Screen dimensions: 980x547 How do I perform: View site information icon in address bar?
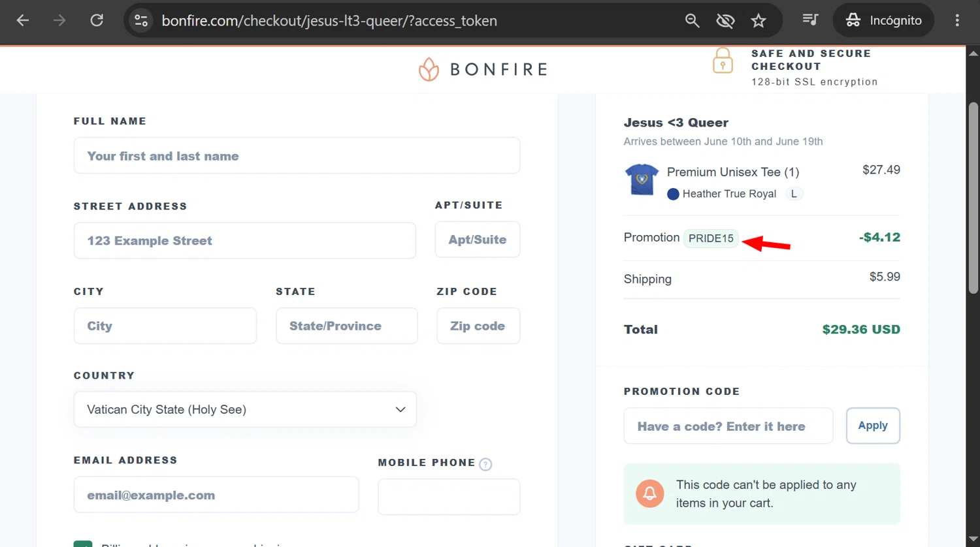click(x=141, y=20)
